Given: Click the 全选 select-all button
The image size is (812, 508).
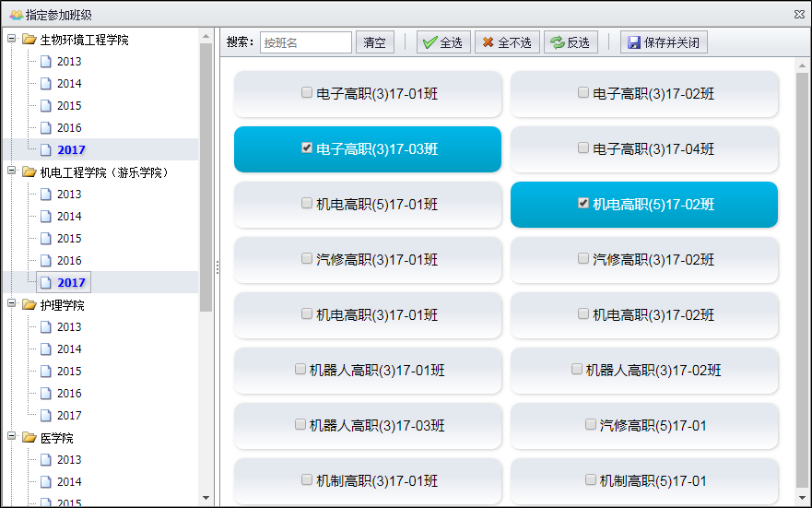Looking at the screenshot, I should point(443,42).
